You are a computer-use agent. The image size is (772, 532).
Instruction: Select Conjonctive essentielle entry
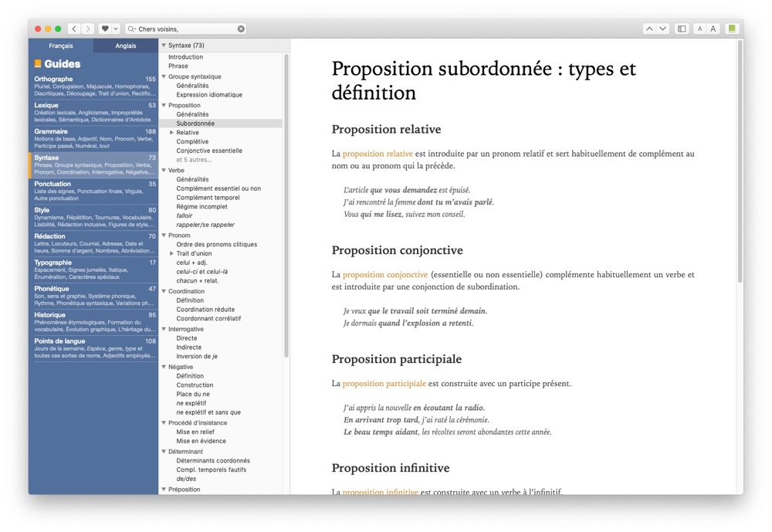209,151
